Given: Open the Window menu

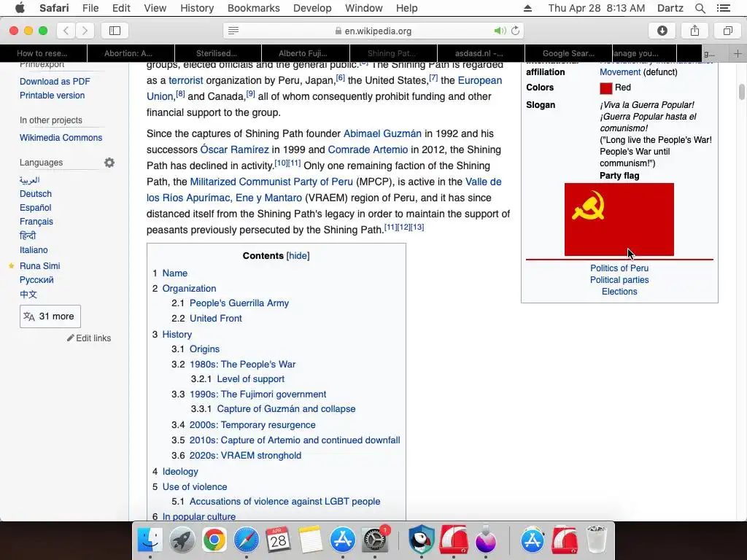Looking at the screenshot, I should click(x=363, y=8).
